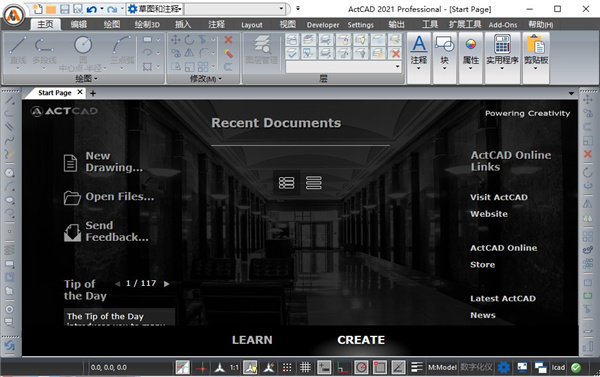Click New Drawing... on start page
Screen dimensions: 600x377
point(103,162)
